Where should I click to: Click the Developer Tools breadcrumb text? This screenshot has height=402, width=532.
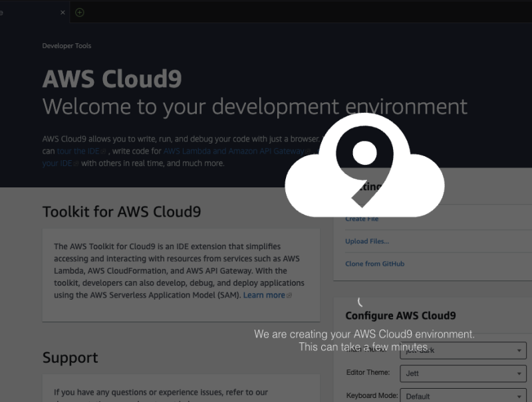click(66, 46)
